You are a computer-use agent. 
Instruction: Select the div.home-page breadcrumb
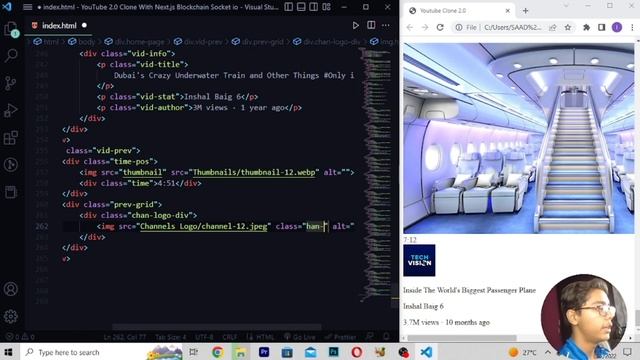click(135, 42)
